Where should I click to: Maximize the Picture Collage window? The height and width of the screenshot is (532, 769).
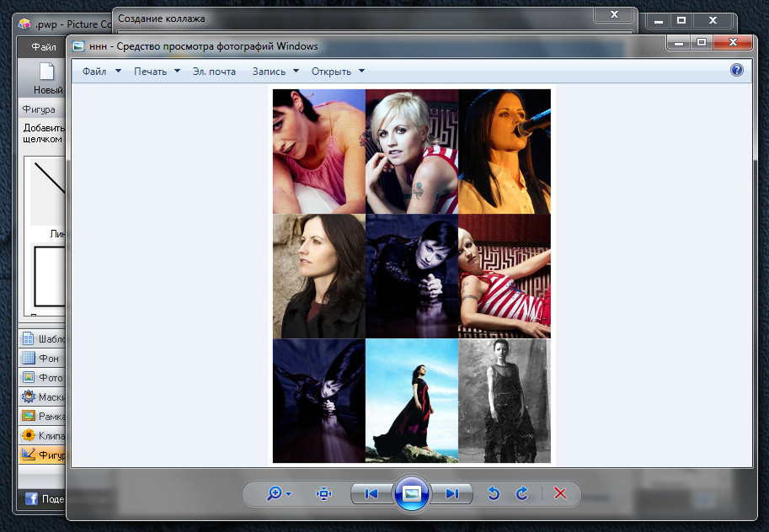(x=681, y=20)
